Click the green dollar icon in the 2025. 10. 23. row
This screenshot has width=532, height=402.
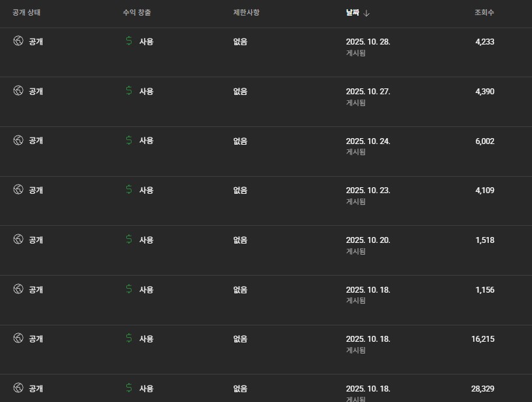coord(129,190)
